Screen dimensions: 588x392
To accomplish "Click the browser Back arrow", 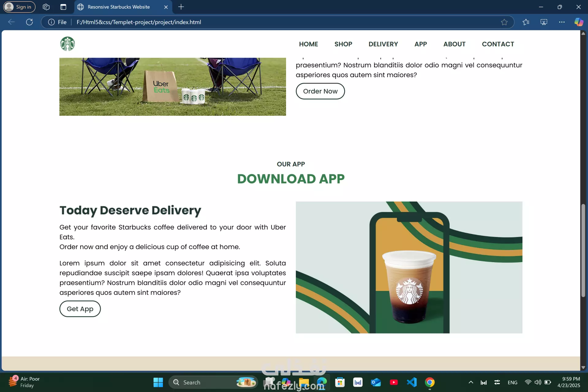I will [11, 22].
